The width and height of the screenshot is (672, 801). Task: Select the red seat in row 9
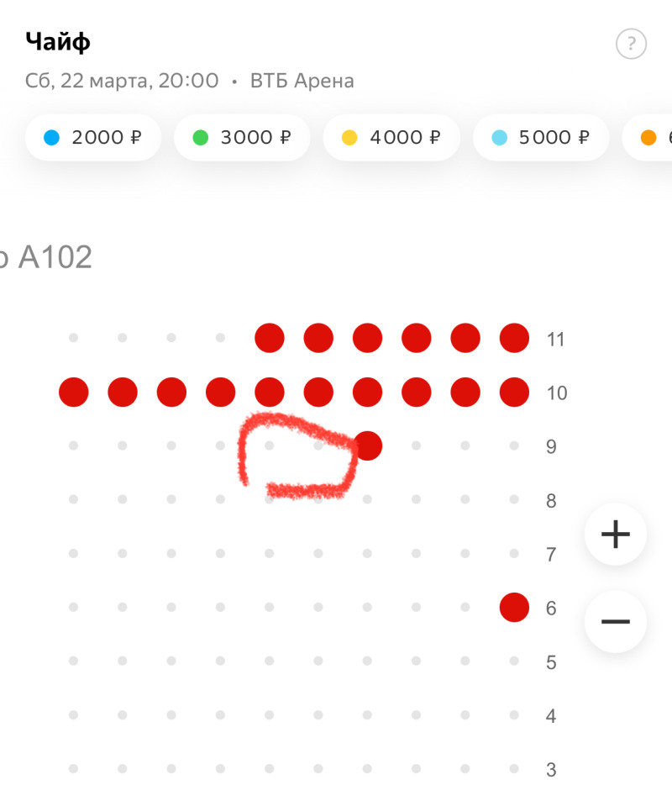point(367,445)
